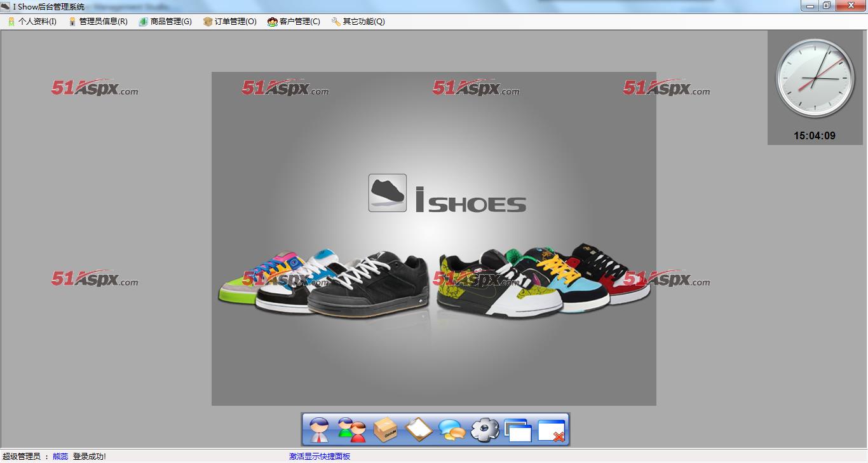
Task: Open the single-user profile icon in the shortcut dock
Action: [320, 430]
